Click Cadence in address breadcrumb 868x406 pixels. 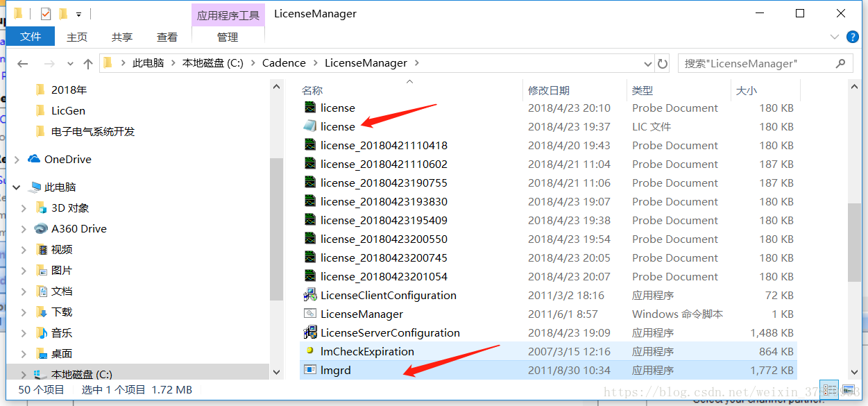[x=284, y=63]
